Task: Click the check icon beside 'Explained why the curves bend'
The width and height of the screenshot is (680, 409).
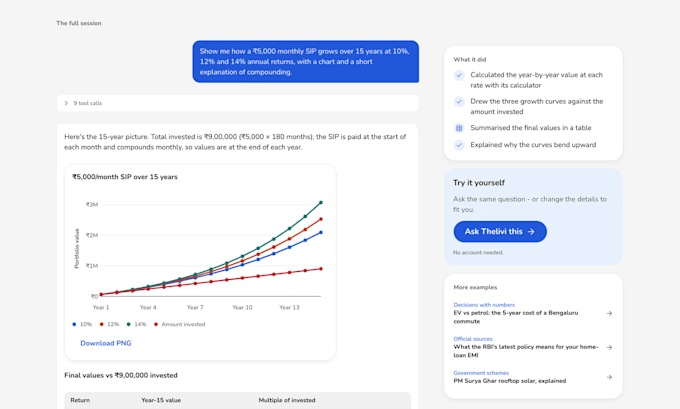Action: [459, 145]
